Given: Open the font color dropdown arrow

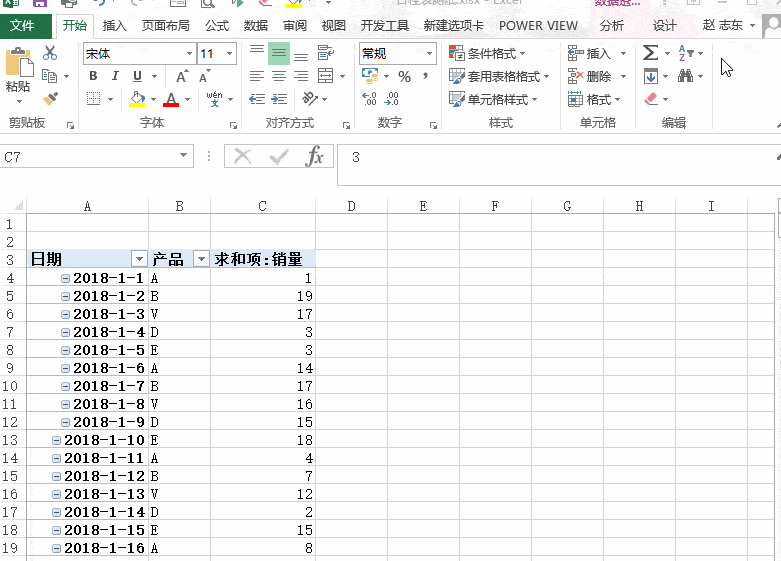Looking at the screenshot, I should click(x=187, y=99).
